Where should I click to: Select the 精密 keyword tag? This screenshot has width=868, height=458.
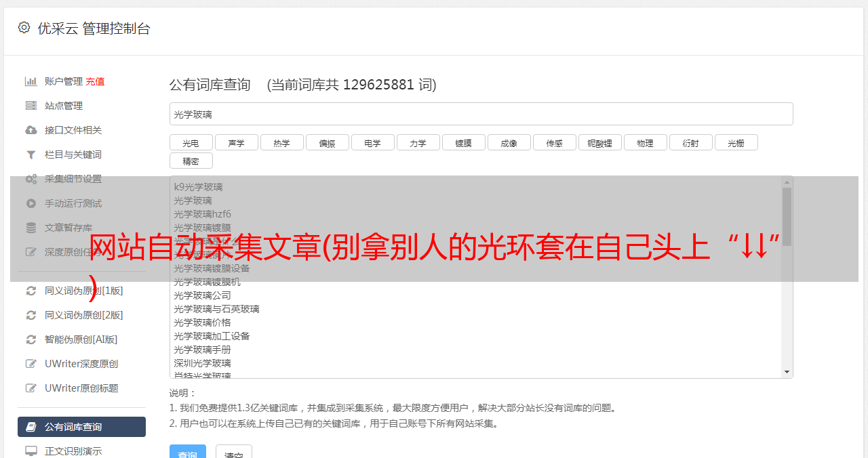(x=191, y=161)
